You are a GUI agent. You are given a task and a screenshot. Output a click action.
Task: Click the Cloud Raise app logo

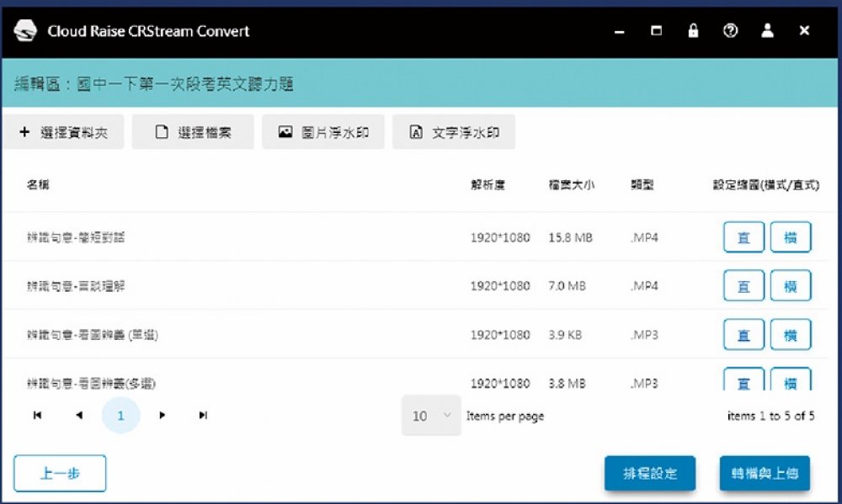(25, 31)
